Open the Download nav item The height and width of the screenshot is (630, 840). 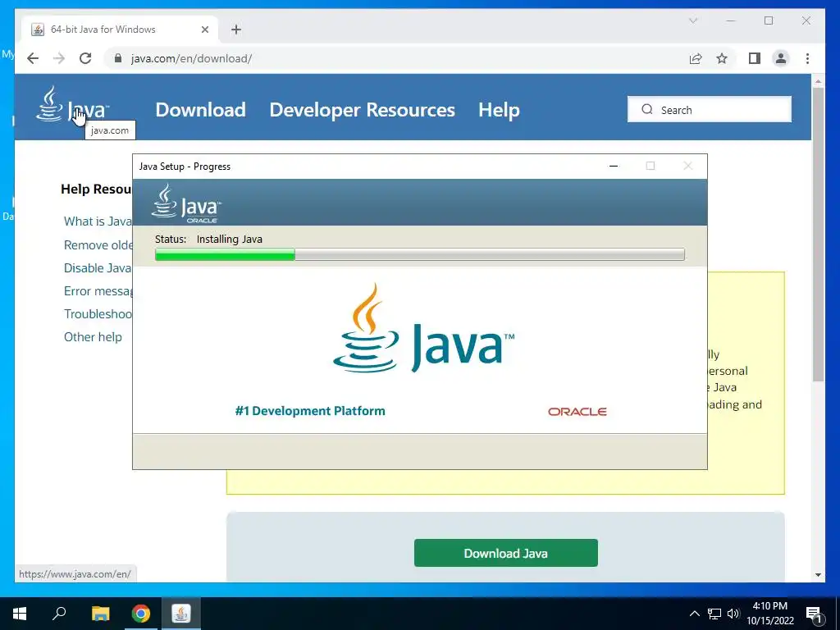coord(200,110)
